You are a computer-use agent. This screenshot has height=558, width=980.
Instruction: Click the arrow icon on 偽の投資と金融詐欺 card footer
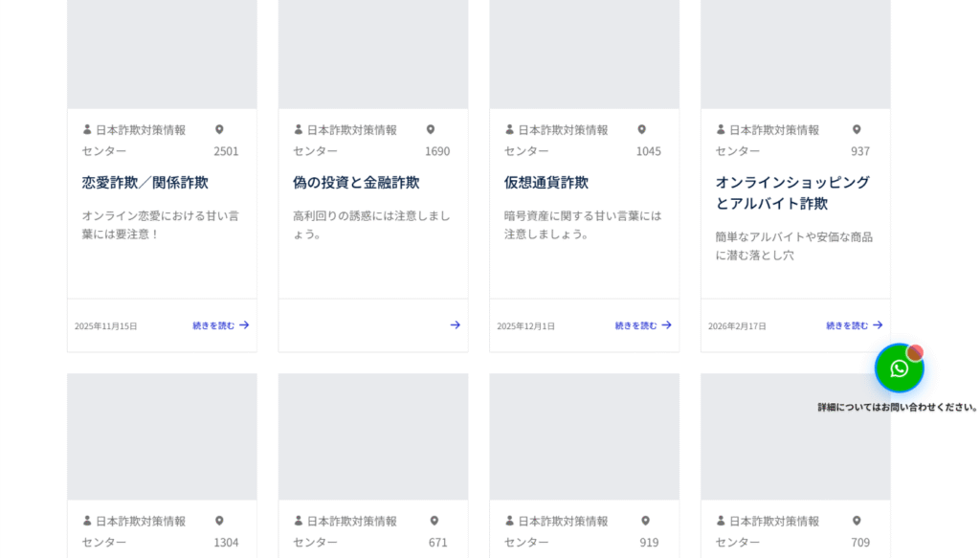(x=455, y=324)
